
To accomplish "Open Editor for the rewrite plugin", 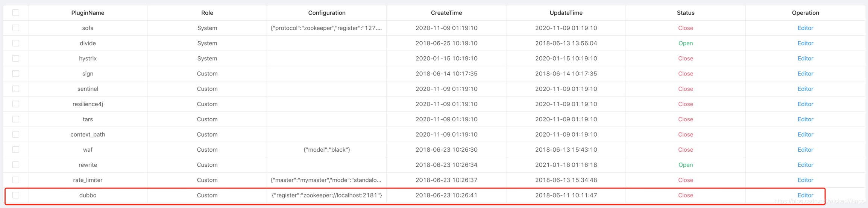I will (x=805, y=165).
